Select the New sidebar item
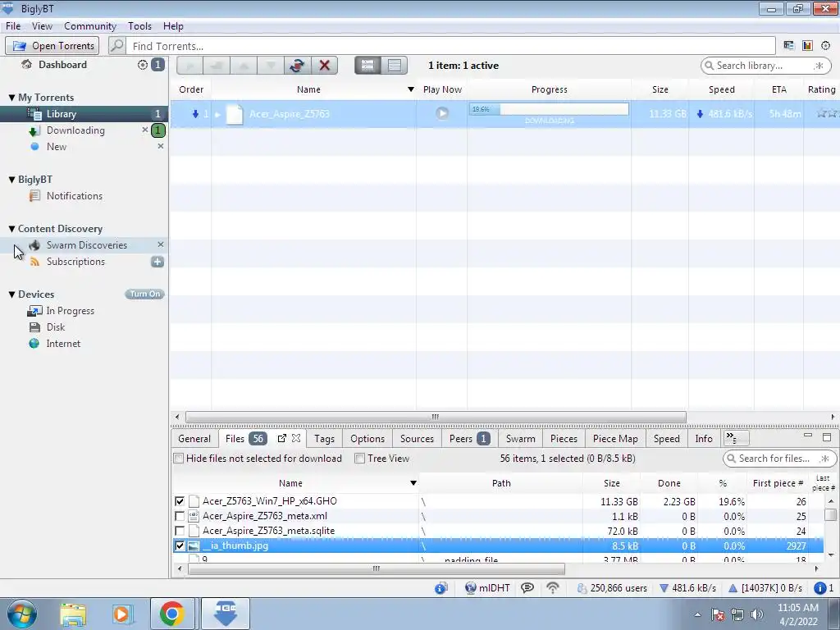840x630 pixels. (x=57, y=147)
